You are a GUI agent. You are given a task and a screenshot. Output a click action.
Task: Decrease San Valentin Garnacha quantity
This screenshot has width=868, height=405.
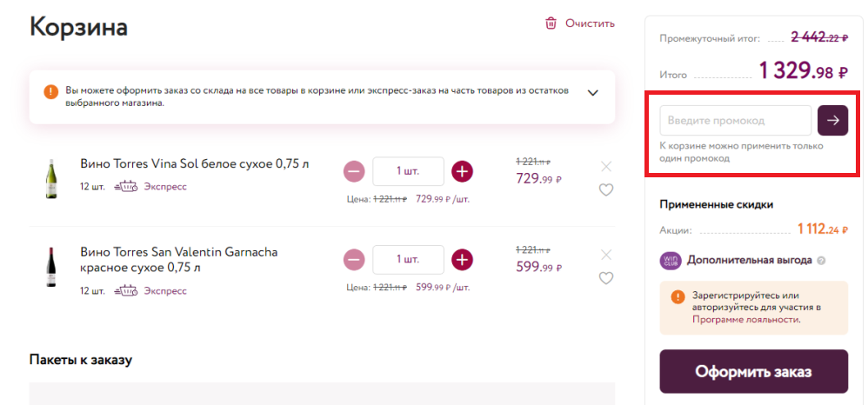(354, 260)
